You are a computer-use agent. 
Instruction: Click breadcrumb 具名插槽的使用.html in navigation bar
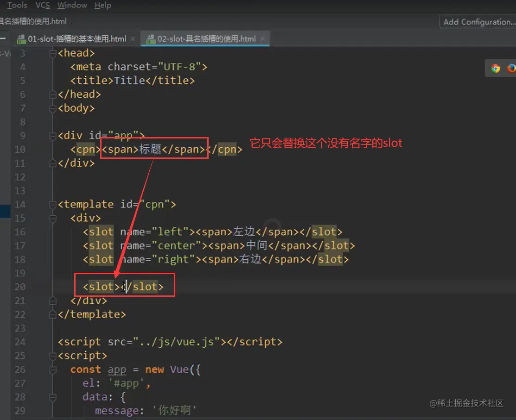point(33,22)
